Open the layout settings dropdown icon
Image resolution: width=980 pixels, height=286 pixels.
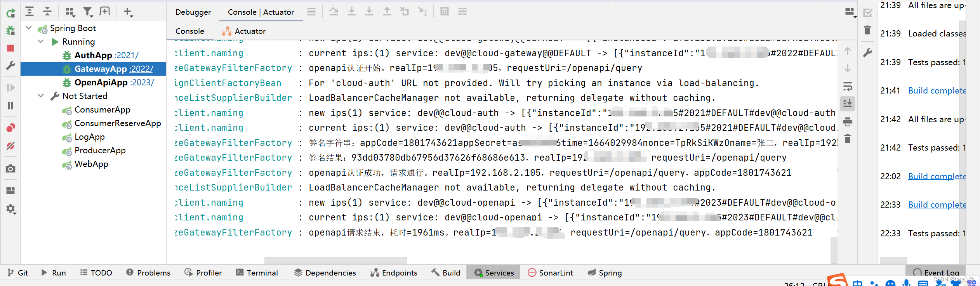pos(850,12)
